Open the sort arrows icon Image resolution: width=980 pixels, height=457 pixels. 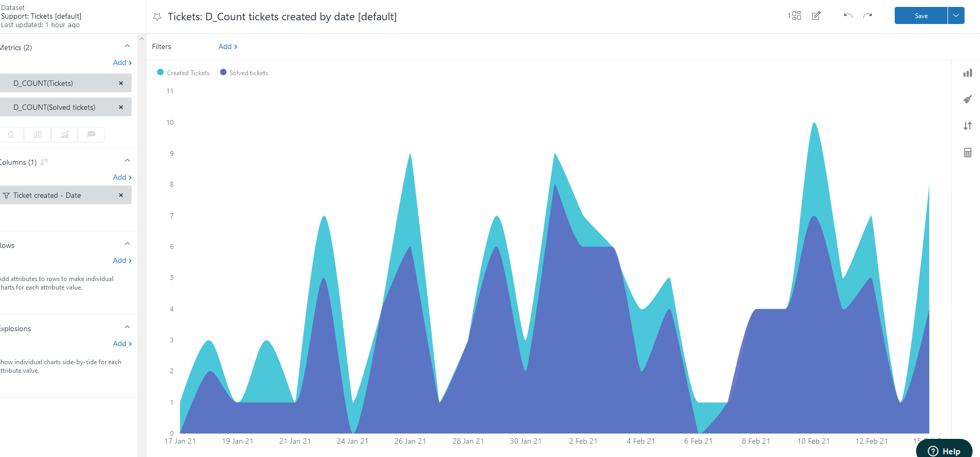pyautogui.click(x=967, y=126)
